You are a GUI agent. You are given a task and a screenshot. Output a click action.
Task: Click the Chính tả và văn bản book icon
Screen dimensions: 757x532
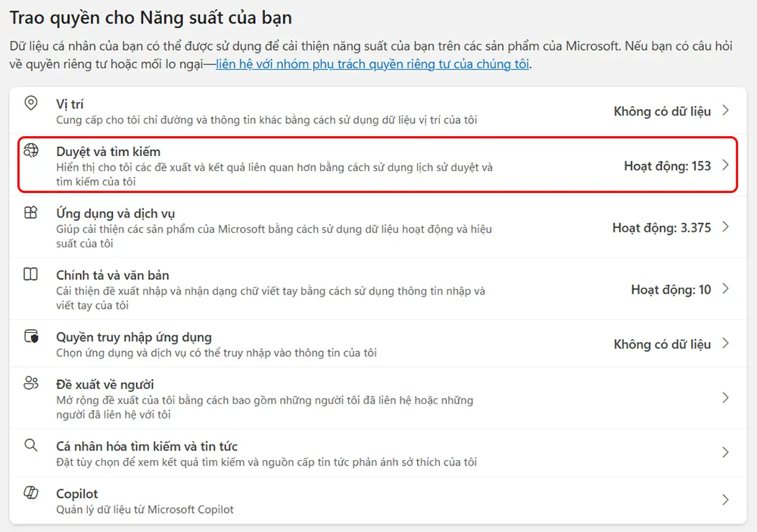click(x=31, y=274)
